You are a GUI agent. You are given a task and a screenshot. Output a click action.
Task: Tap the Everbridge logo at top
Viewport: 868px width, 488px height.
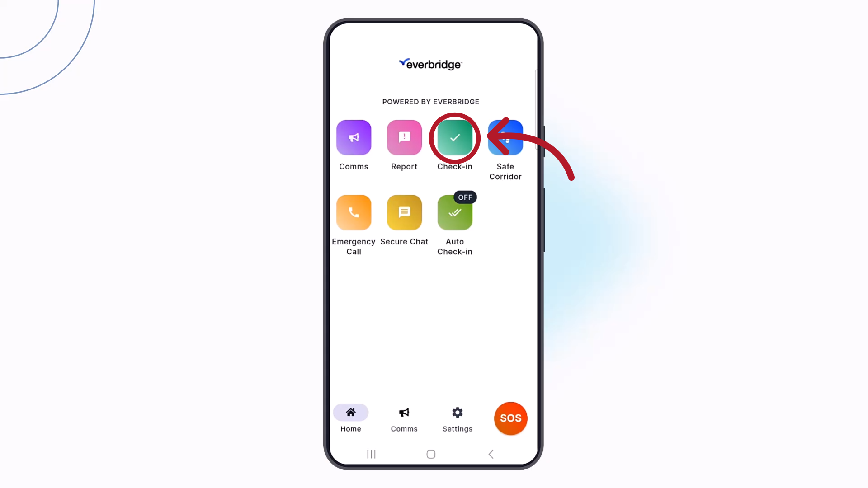[431, 63]
